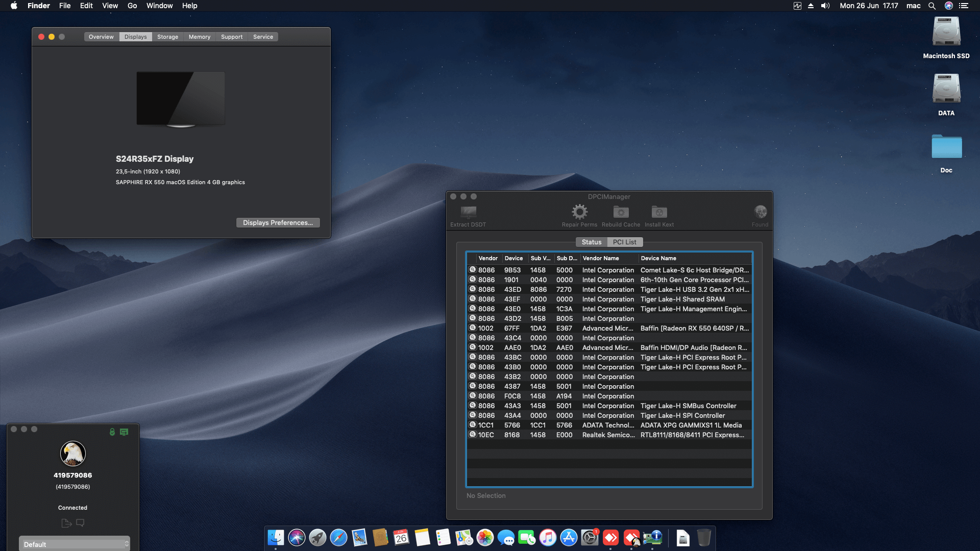This screenshot has width=980, height=551.
Task: Select the Tiger Lake-H USB 3.2 Gen 2x1 row
Action: (609, 289)
